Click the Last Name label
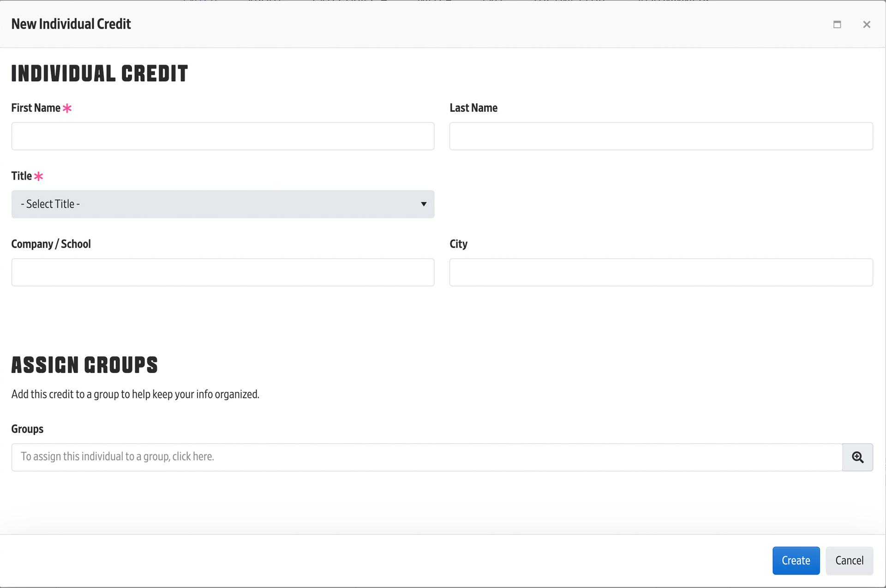Image resolution: width=886 pixels, height=588 pixels. pos(473,108)
